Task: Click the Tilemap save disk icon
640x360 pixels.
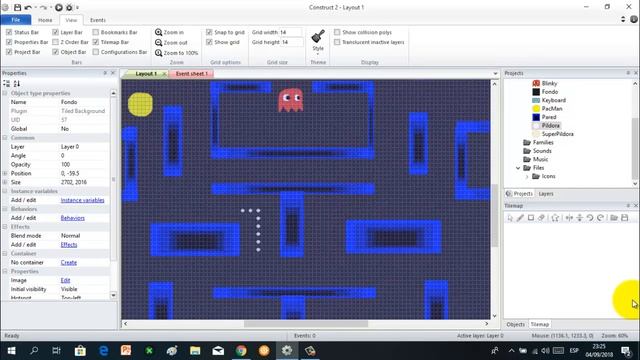Action: [624, 218]
